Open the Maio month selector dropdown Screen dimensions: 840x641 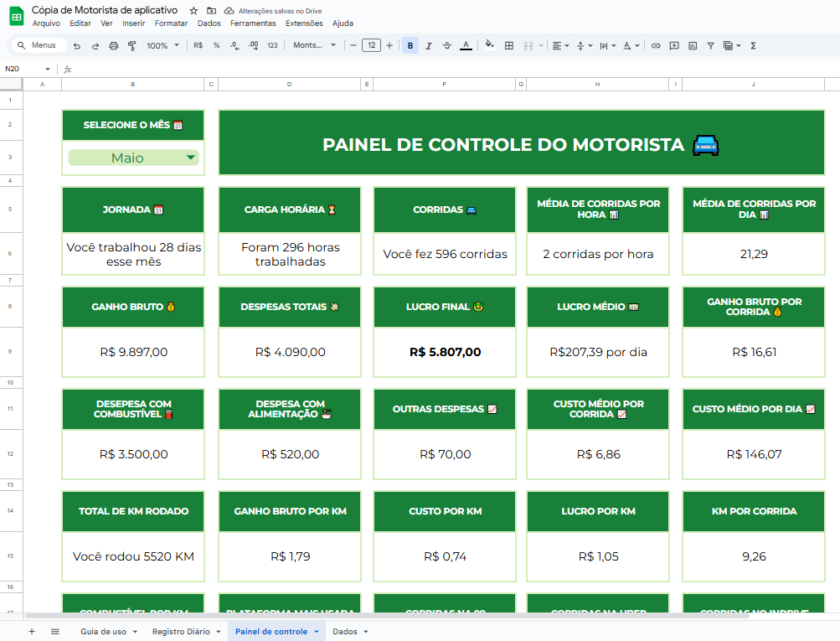click(x=132, y=157)
